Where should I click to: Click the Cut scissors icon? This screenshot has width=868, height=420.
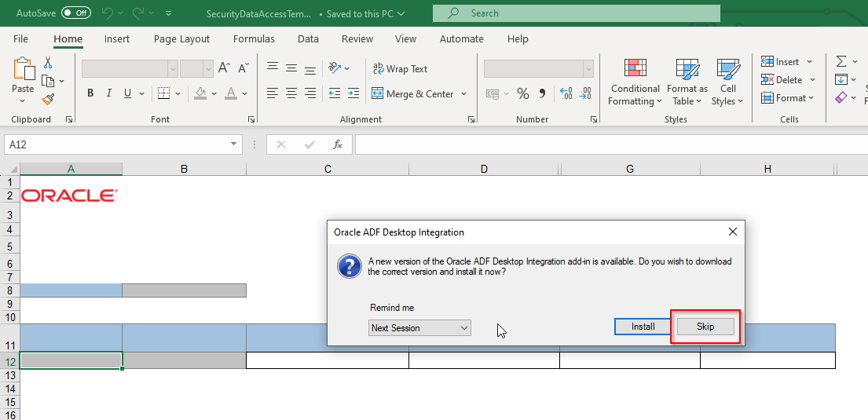tap(48, 62)
